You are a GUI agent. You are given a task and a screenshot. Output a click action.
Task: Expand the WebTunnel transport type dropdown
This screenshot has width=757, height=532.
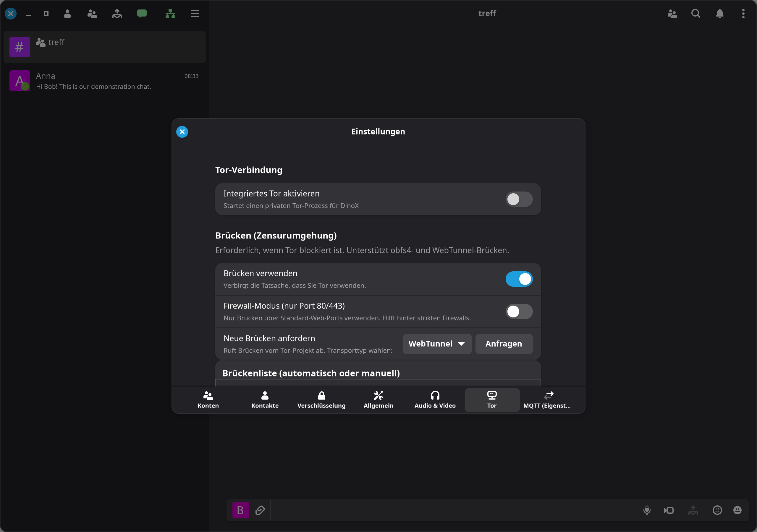(437, 344)
